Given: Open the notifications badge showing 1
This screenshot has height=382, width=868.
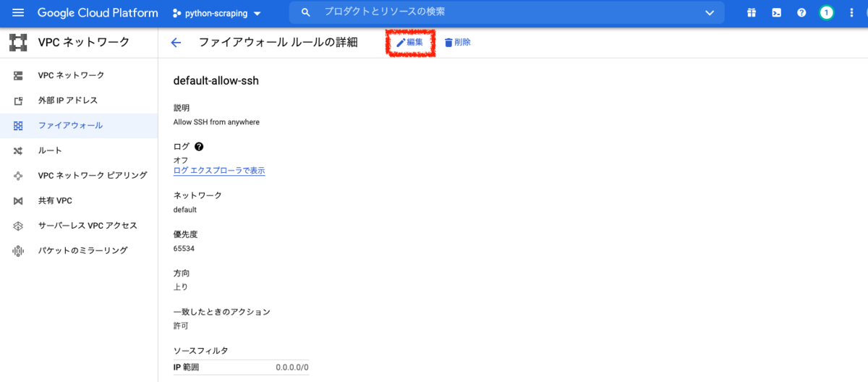Looking at the screenshot, I should click(826, 13).
